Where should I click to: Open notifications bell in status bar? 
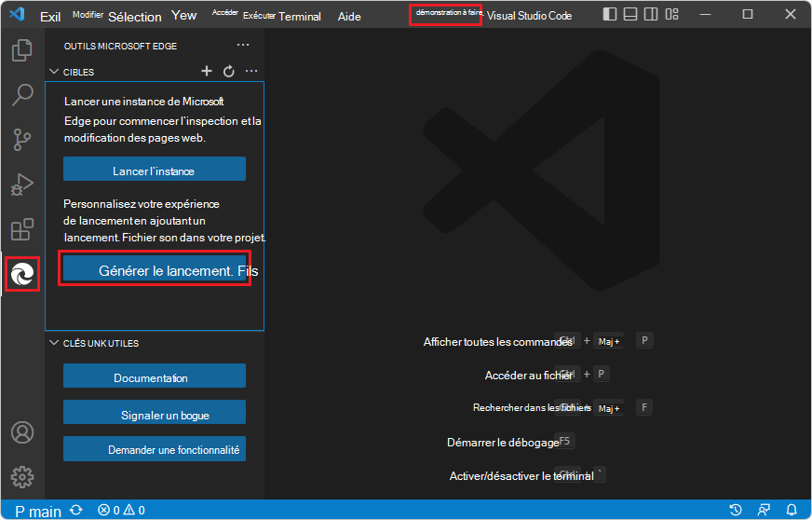[x=792, y=510]
